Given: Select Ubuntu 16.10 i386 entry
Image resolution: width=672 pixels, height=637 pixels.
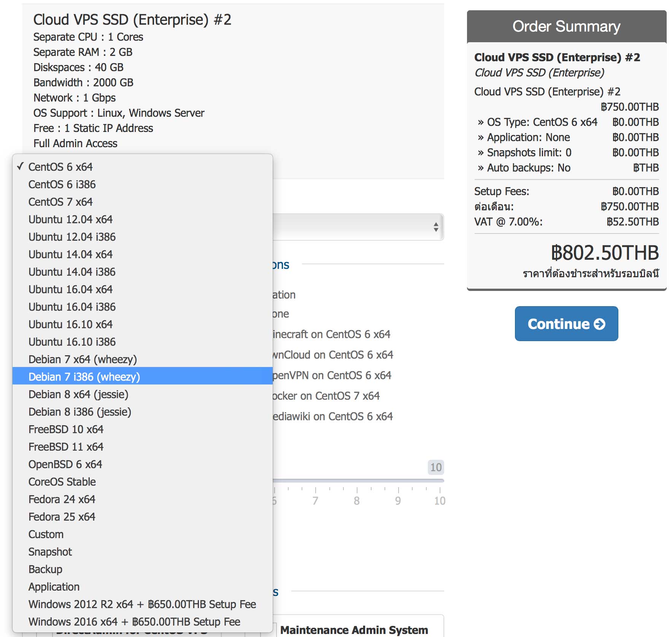Looking at the screenshot, I should 72,342.
